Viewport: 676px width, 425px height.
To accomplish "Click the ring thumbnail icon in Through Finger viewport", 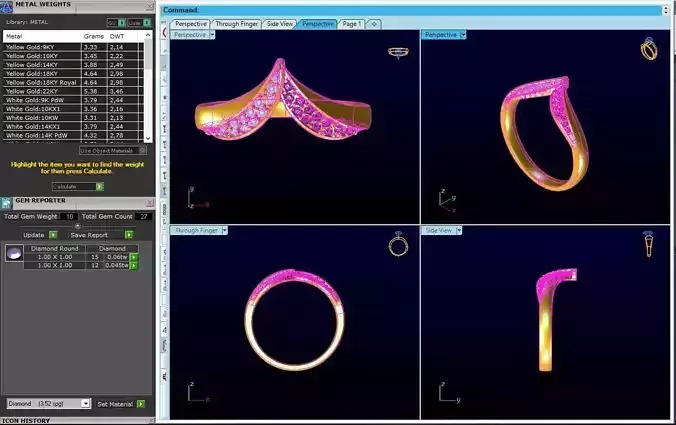I will [x=398, y=244].
